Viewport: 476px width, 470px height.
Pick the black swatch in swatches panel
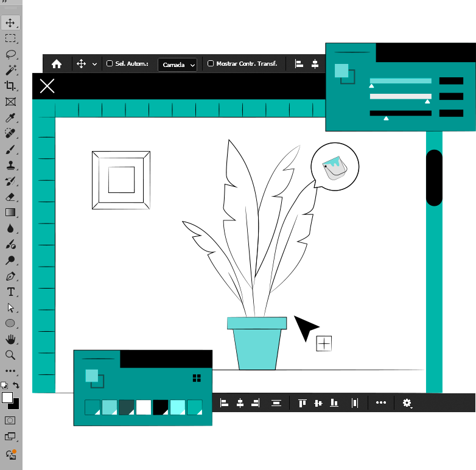[x=161, y=407]
